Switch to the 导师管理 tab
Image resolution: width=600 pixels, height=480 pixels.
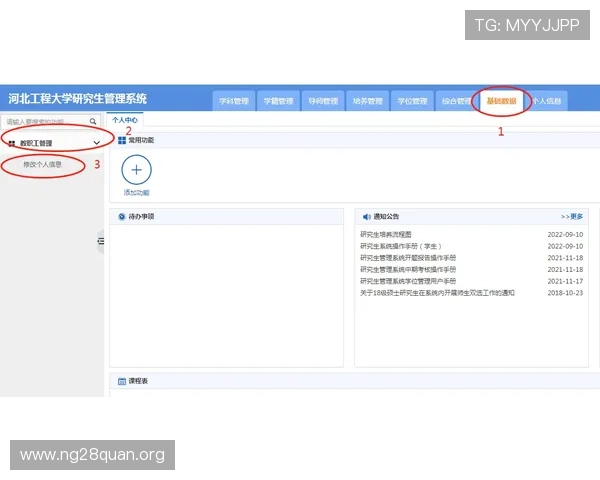[323, 101]
